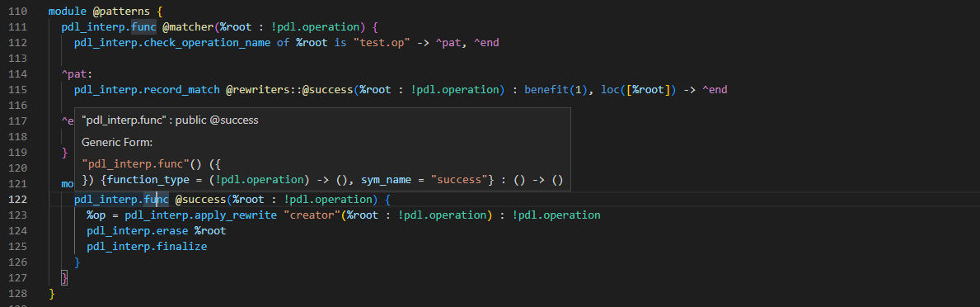
Task: Click the "public @success" tooltip header
Action: [x=217, y=120]
